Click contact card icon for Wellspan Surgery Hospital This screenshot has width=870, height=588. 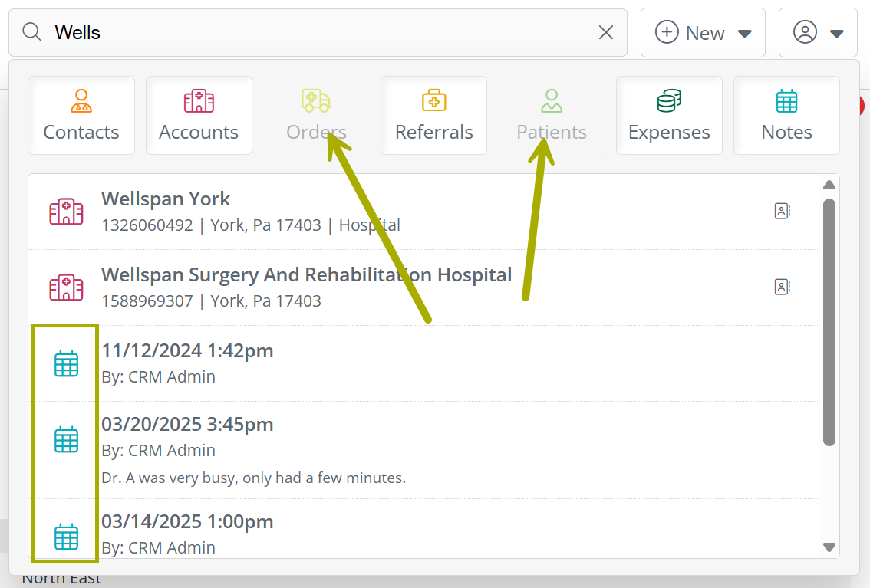[x=782, y=287]
